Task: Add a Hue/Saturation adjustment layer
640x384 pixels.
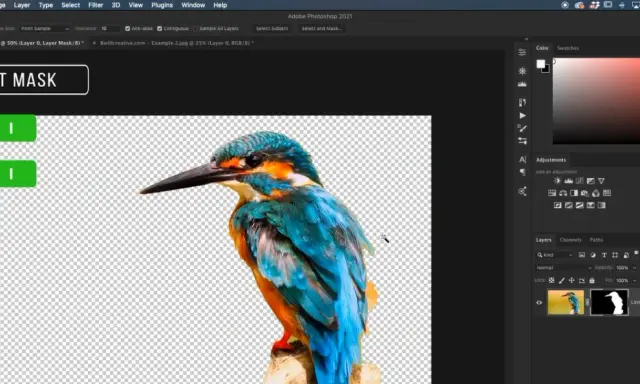Action: click(552, 193)
